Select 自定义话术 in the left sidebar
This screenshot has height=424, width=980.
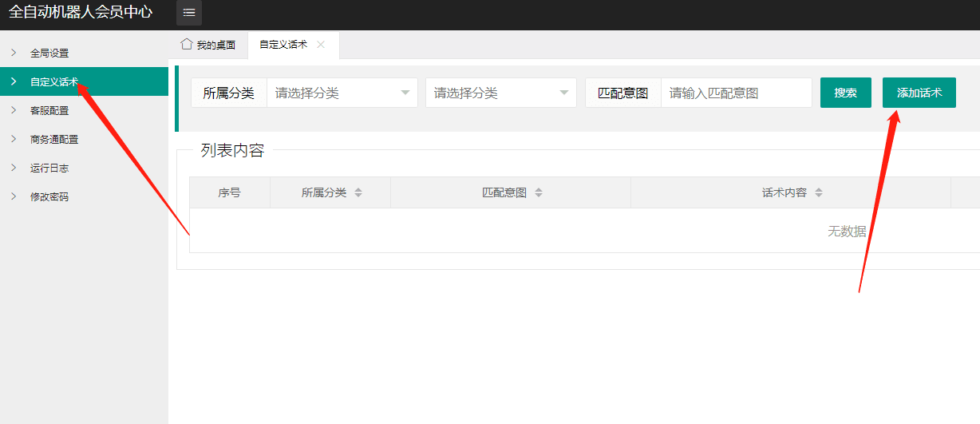[54, 81]
